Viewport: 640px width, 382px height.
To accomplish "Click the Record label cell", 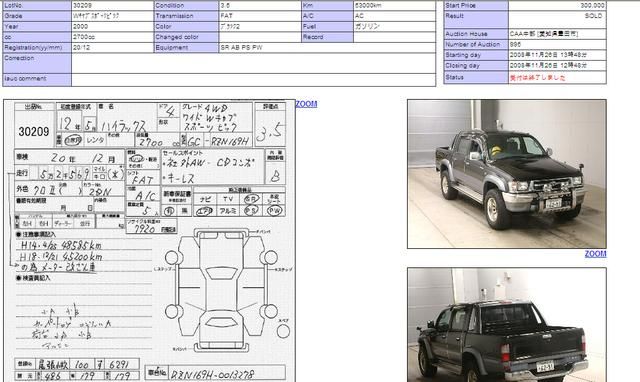I will [x=327, y=37].
